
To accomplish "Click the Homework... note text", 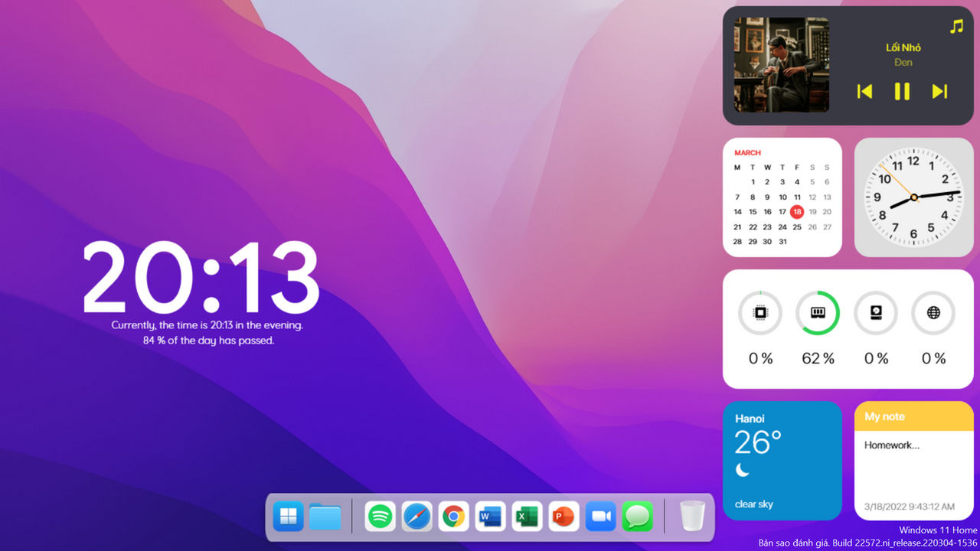I will click(x=892, y=445).
